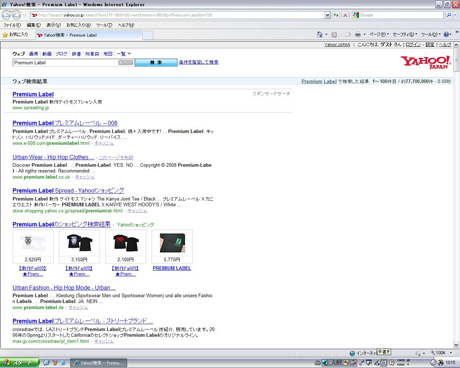Open the address bar history dropdown
Viewport: 460px width, 368px height.
point(327,15)
